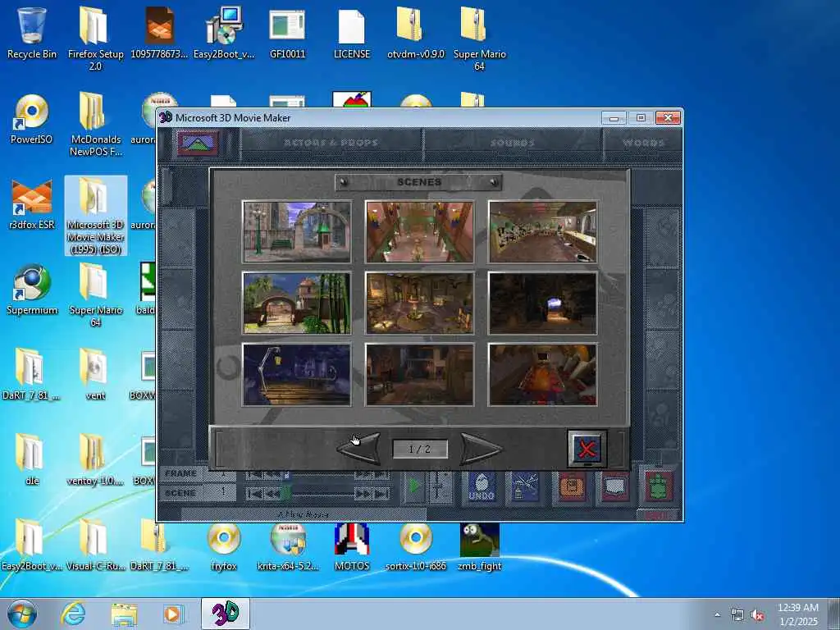Open the fryfox disc image
Image resolution: width=840 pixels, height=630 pixels.
224,546
